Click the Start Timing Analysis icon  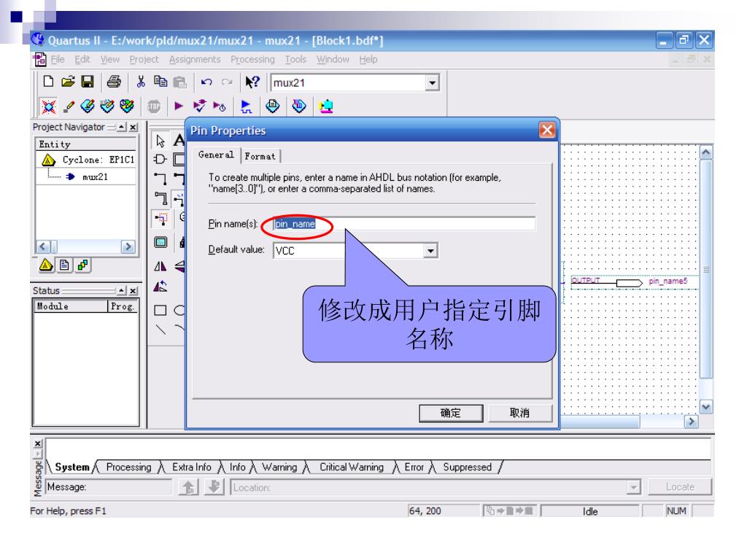click(x=219, y=106)
